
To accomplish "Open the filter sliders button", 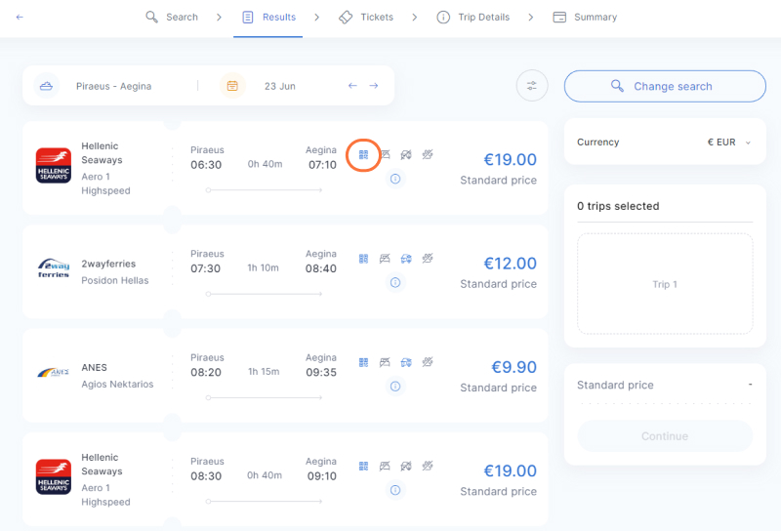I will pyautogui.click(x=532, y=86).
